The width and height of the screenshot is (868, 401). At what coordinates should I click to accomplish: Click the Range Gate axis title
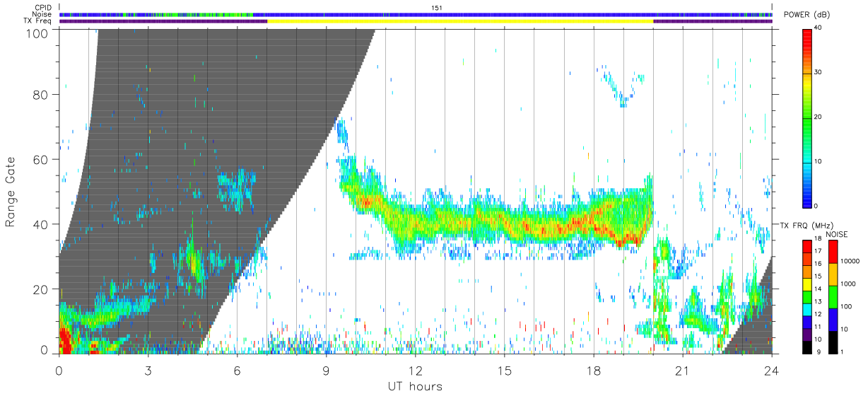[11, 192]
